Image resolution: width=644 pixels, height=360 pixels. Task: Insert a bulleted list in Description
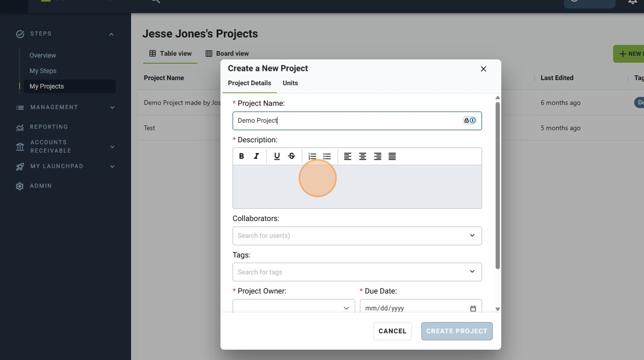pos(327,156)
